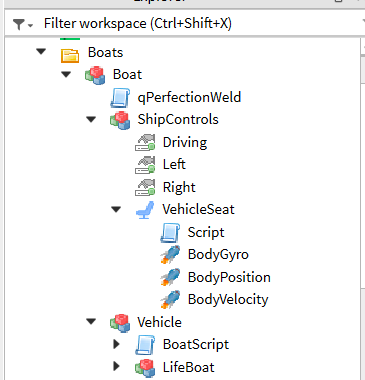Select the BodyVelocity label
This screenshot has width=365, height=380.
228,300
